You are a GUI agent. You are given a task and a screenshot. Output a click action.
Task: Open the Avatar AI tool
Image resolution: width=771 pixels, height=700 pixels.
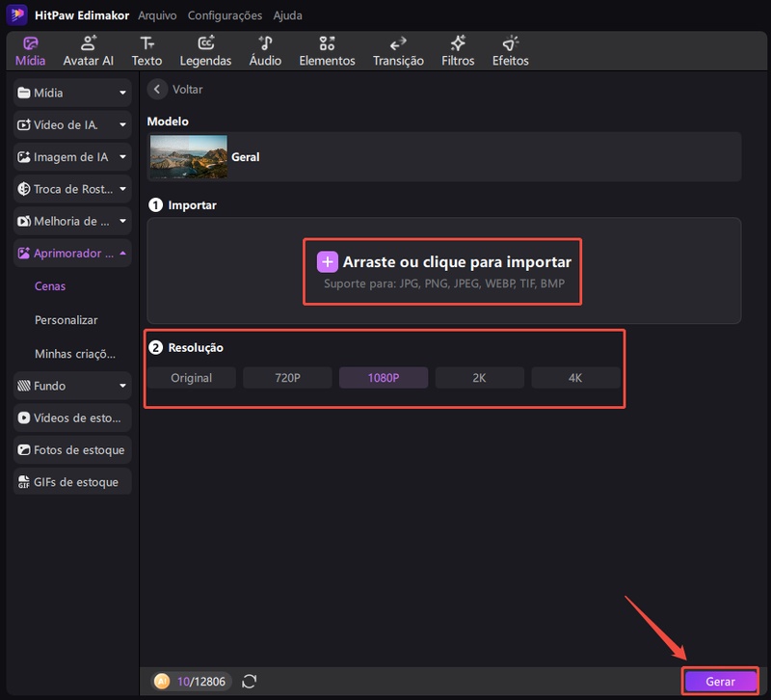point(88,51)
